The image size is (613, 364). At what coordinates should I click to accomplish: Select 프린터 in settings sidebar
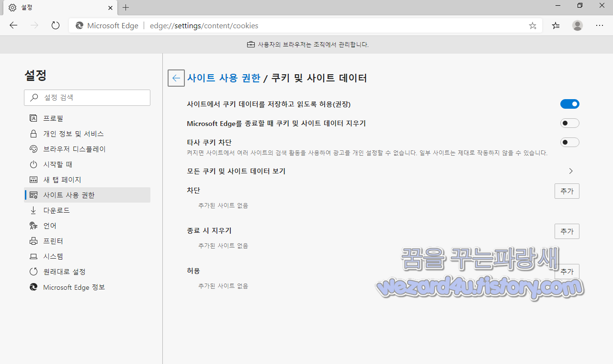[87, 241]
